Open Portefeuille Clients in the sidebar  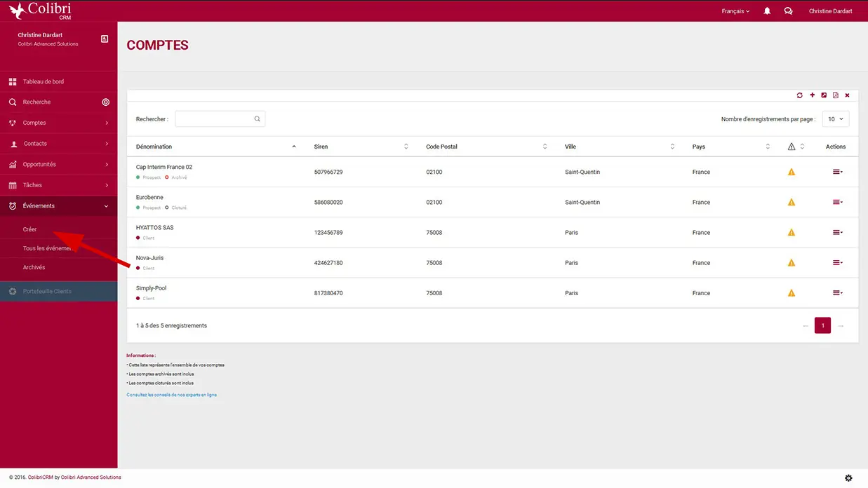tap(59, 291)
